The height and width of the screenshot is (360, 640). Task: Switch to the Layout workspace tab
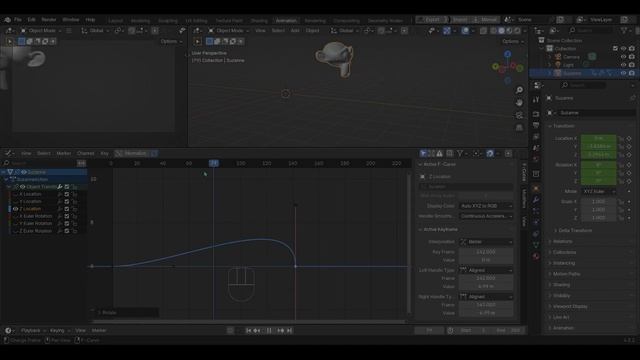click(x=116, y=20)
